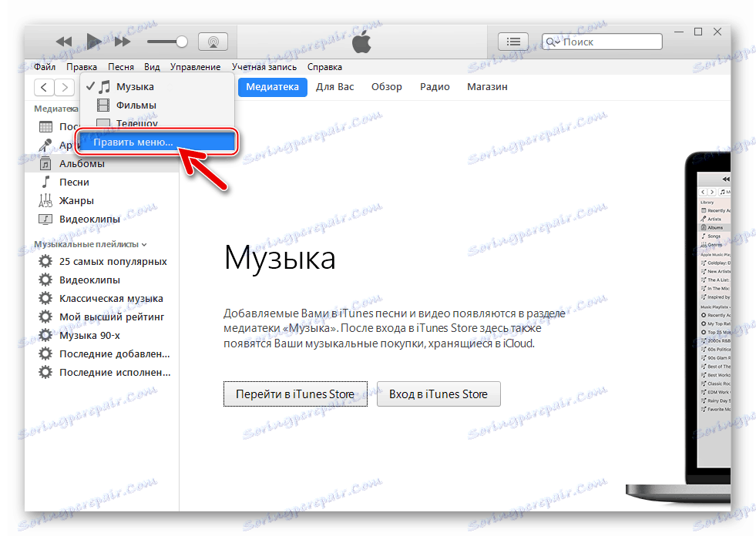Open the Музыка 90-х playlist
The image size is (756, 536).
(102, 336)
